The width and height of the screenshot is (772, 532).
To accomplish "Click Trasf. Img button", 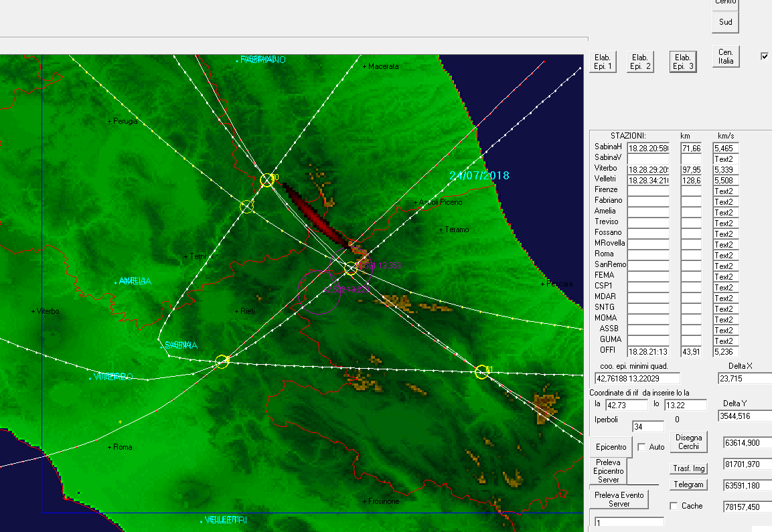I will pos(688,468).
